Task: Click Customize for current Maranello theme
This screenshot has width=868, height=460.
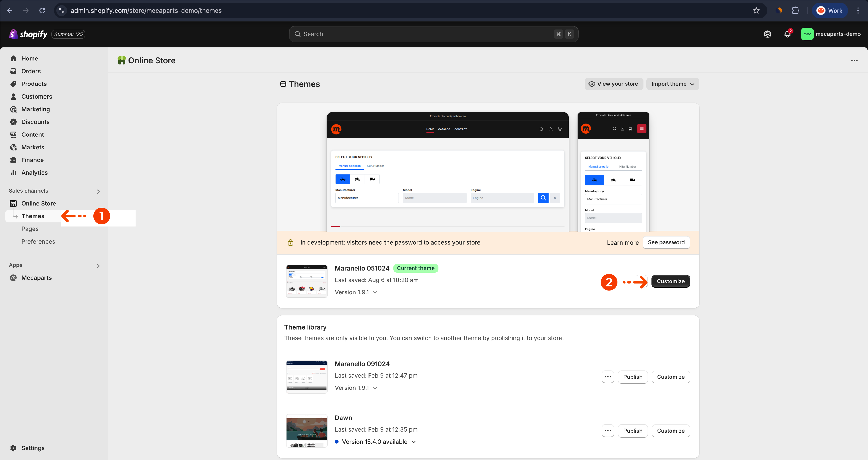Action: tap(671, 281)
